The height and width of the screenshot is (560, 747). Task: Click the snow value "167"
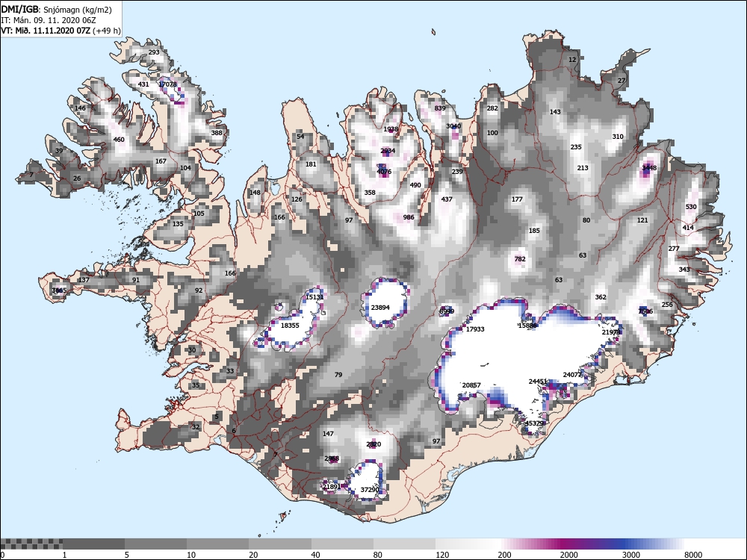161,161
